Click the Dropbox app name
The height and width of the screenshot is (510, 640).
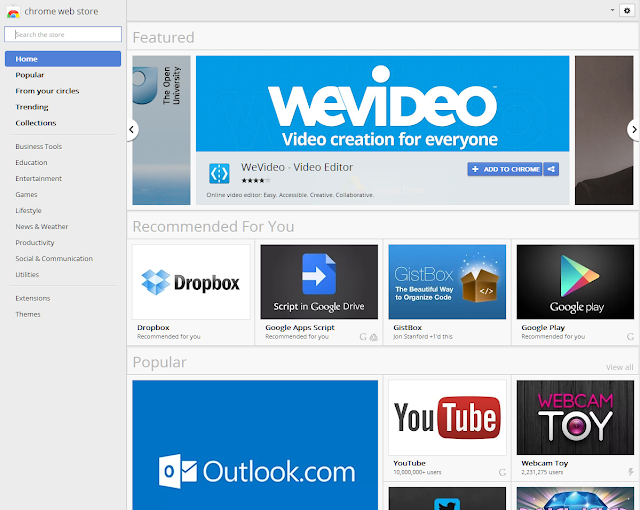[x=153, y=328]
